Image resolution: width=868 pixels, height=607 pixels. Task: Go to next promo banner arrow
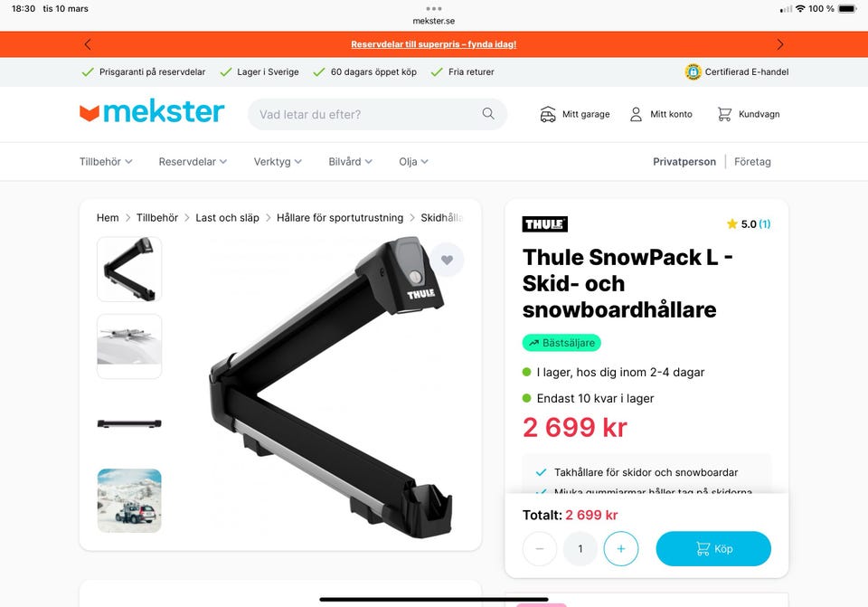point(780,44)
